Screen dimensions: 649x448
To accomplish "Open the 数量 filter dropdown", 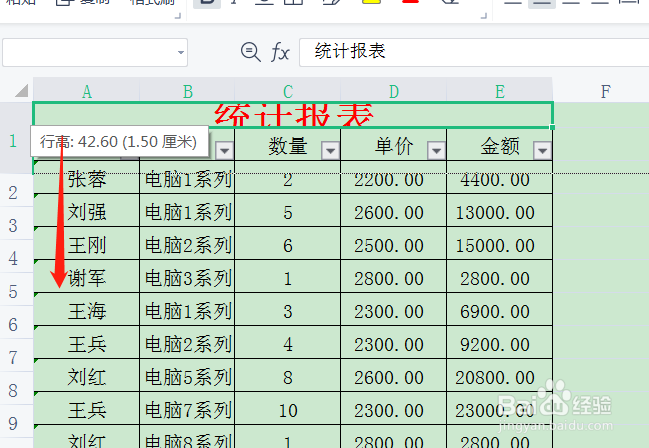I will pos(330,150).
